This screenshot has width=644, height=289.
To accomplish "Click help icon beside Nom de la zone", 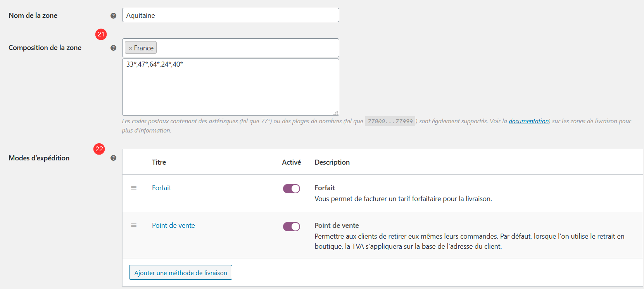I will [113, 15].
